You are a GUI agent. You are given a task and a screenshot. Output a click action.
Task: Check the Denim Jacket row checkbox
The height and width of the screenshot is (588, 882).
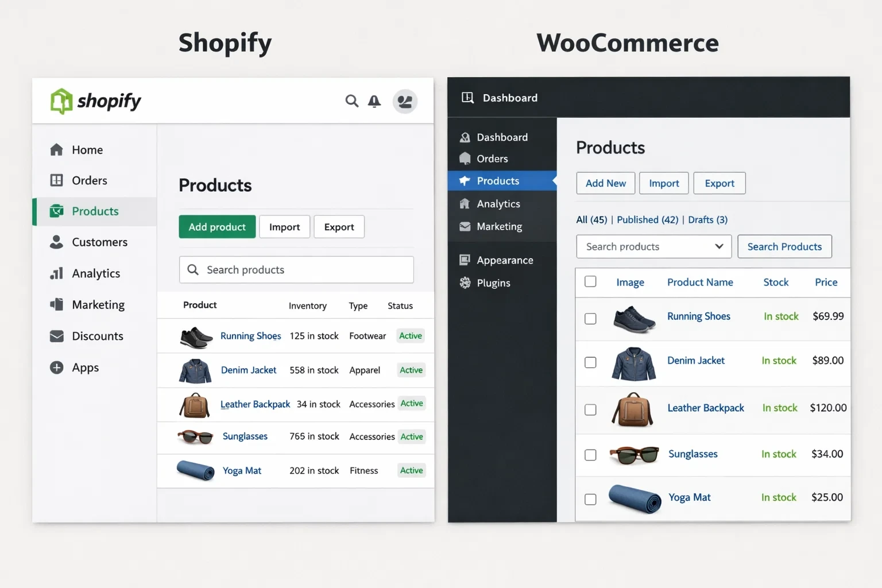pyautogui.click(x=590, y=362)
